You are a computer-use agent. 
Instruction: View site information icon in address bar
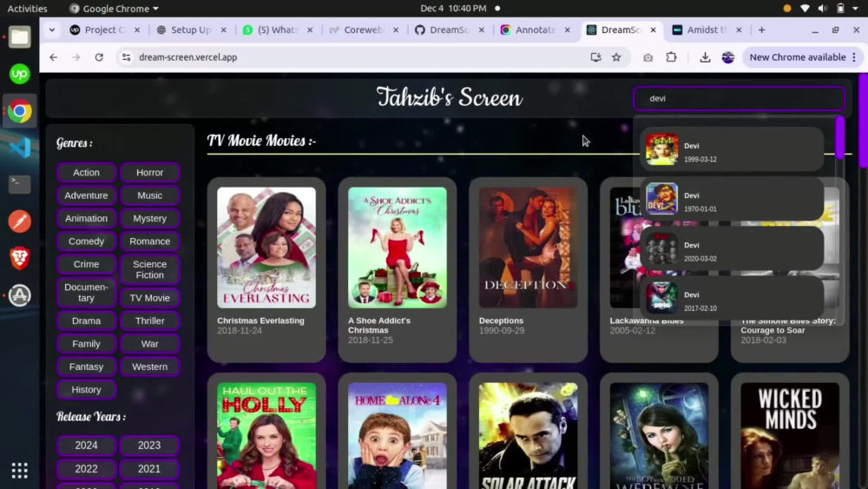pos(126,57)
